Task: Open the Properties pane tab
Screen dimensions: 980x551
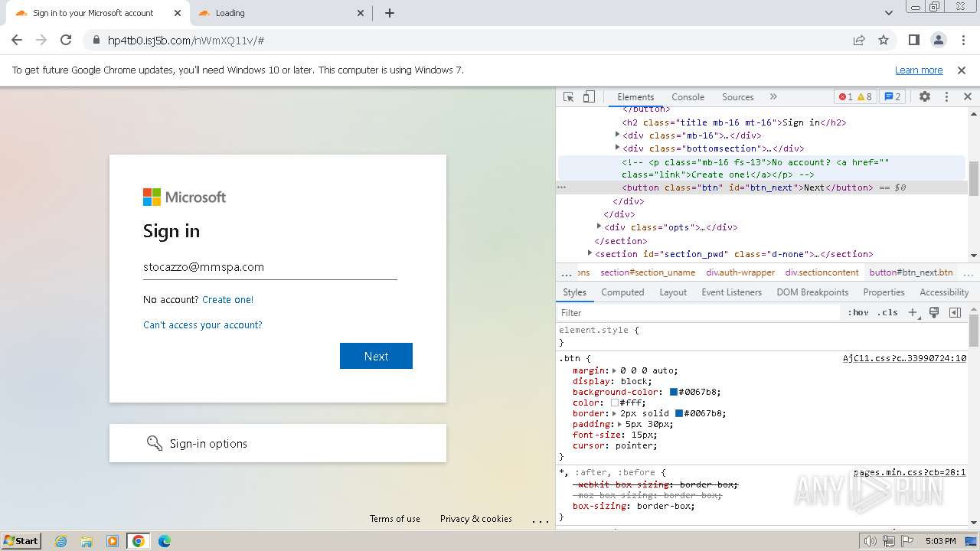Action: click(884, 292)
